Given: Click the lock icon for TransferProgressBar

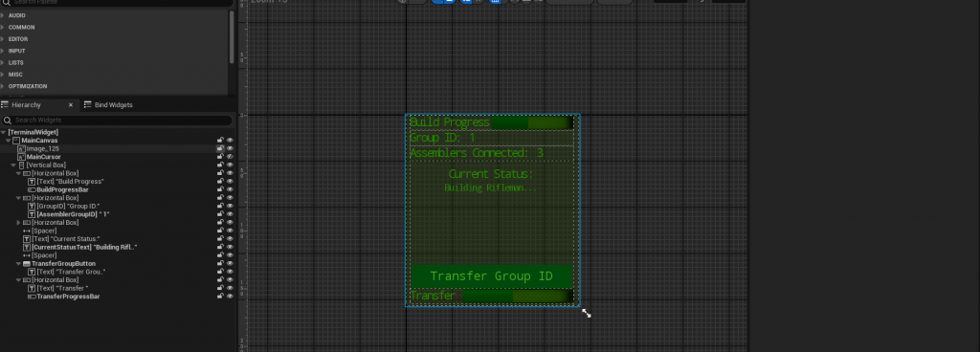Looking at the screenshot, I should point(221,297).
